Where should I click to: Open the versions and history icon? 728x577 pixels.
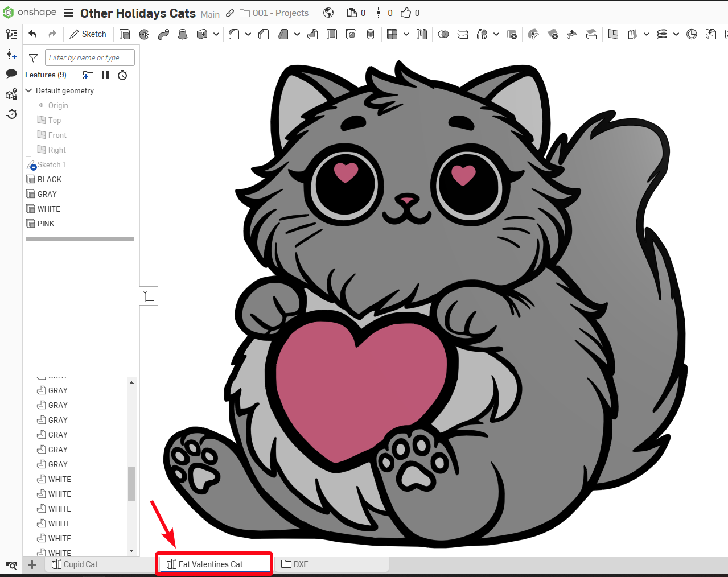tap(378, 13)
